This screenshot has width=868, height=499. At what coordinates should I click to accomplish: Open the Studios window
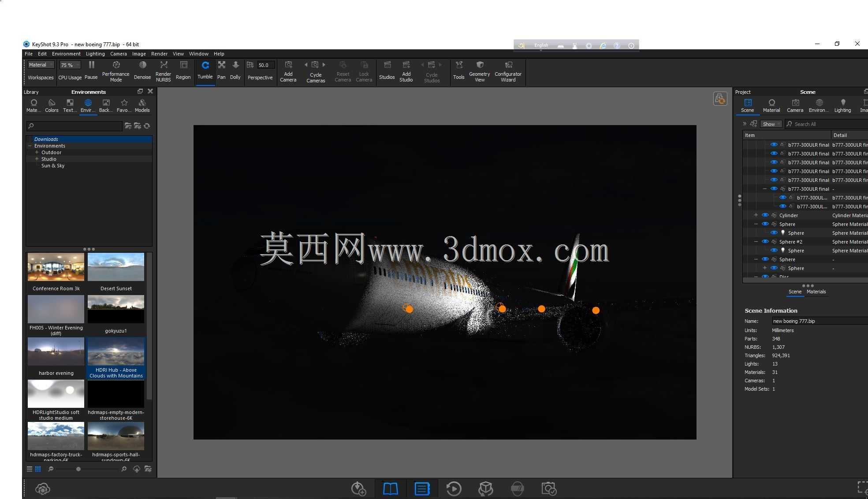pyautogui.click(x=387, y=70)
